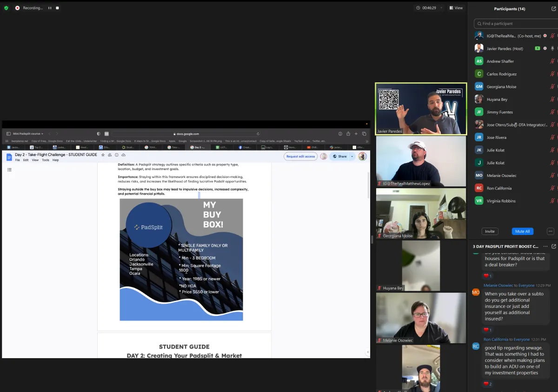
Task: Click Safari share icon in toolbar
Action: tap(348, 134)
